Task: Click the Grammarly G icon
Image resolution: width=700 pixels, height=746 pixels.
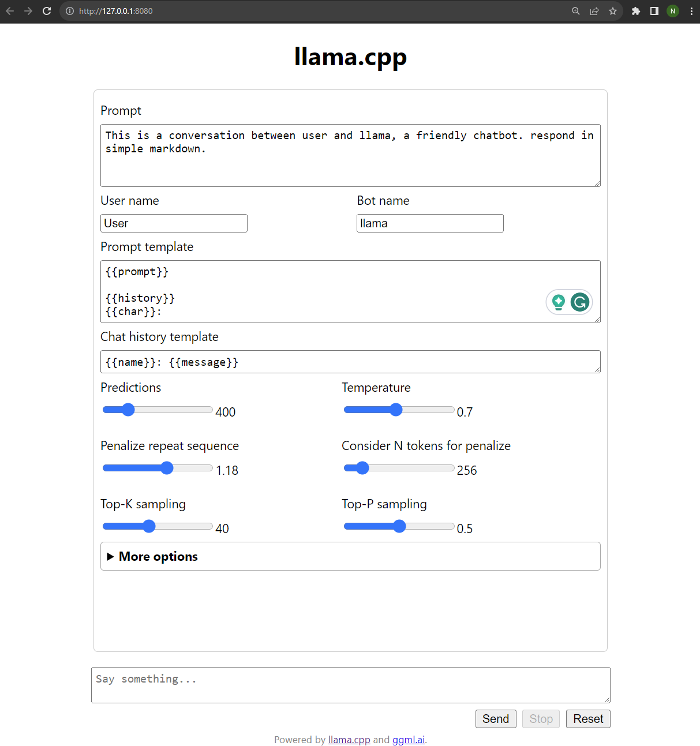Action: tap(580, 302)
